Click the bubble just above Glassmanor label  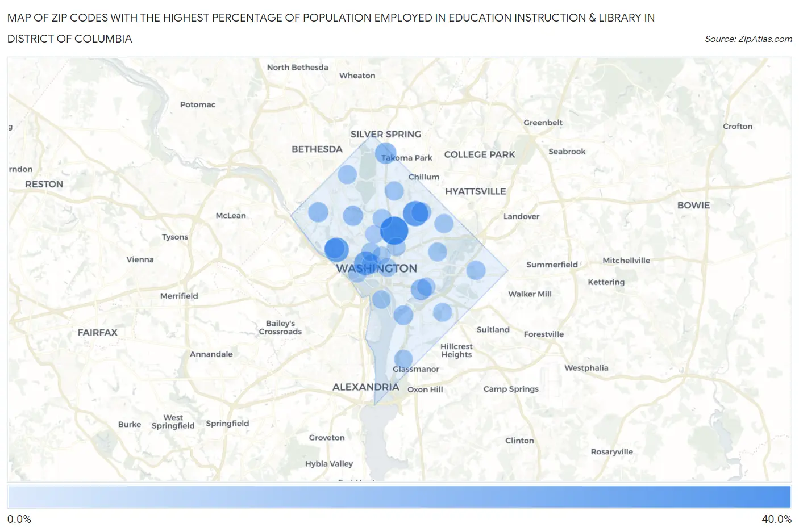tap(403, 359)
